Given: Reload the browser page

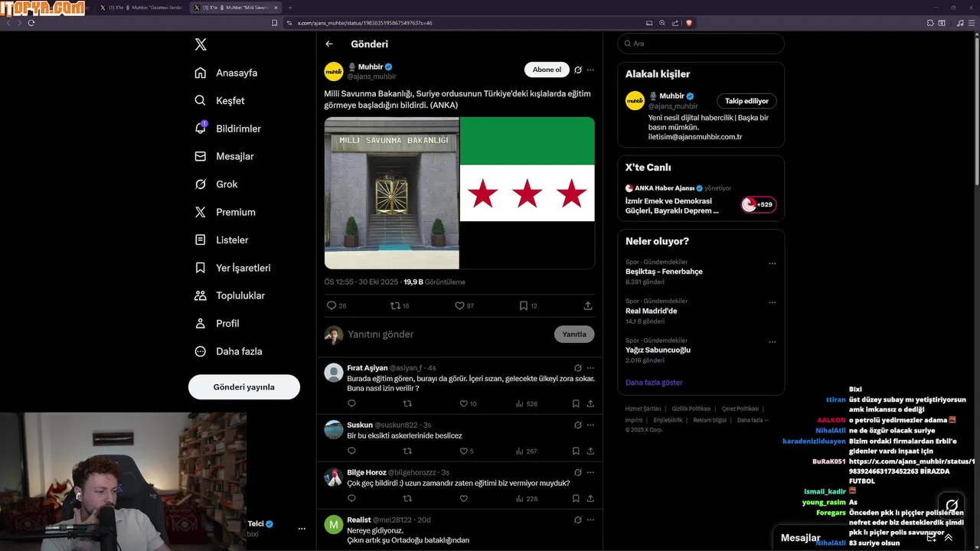Looking at the screenshot, I should tap(31, 23).
